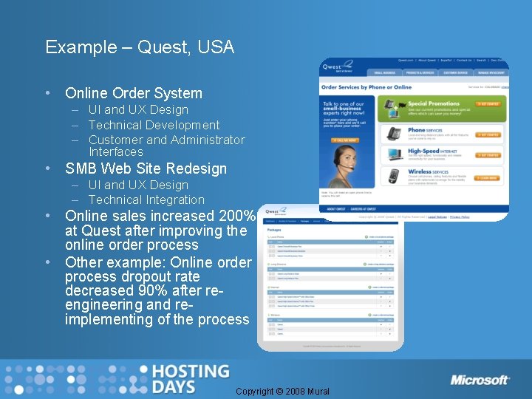Click the Microsoft logo in the footer
532x399 pixels.
click(x=480, y=380)
